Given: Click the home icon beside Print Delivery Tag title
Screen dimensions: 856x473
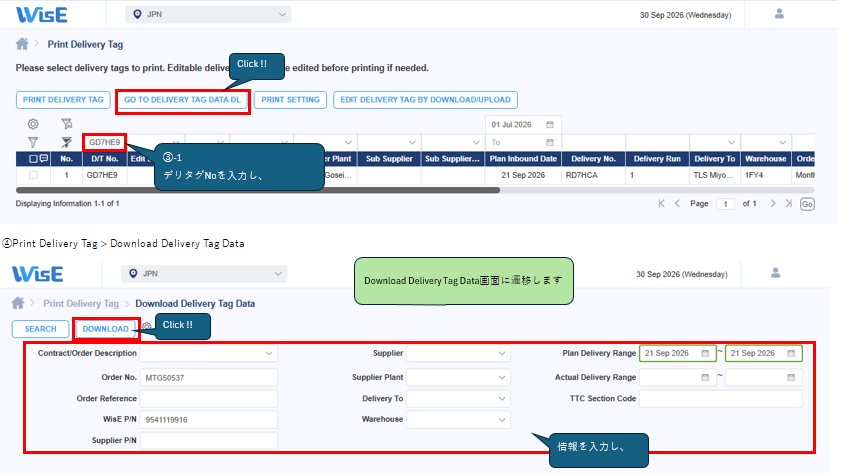Looking at the screenshot, I should [x=22, y=44].
